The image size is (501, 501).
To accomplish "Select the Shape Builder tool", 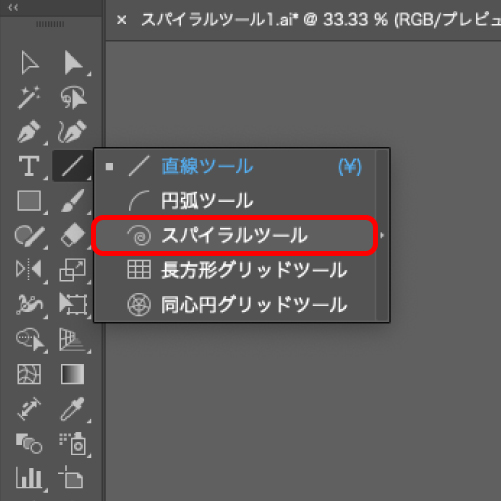I will click(30, 339).
